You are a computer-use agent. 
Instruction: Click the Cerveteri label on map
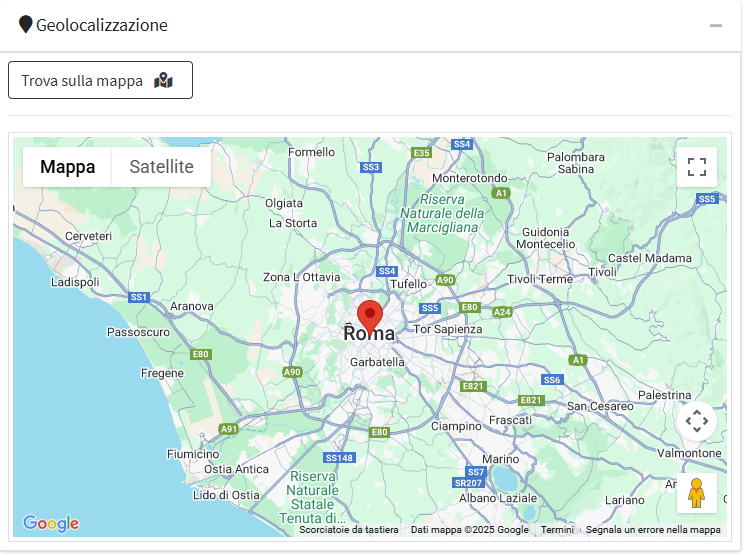(88, 236)
